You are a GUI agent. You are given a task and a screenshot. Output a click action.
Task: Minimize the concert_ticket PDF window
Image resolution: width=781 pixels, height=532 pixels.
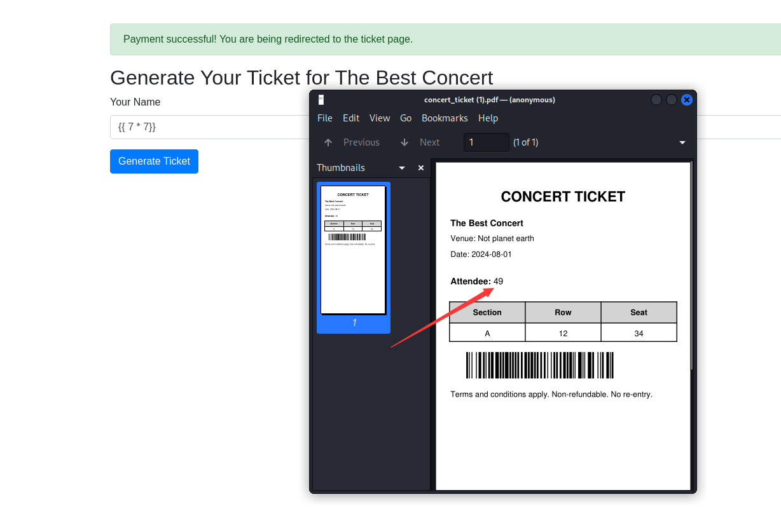(x=656, y=100)
